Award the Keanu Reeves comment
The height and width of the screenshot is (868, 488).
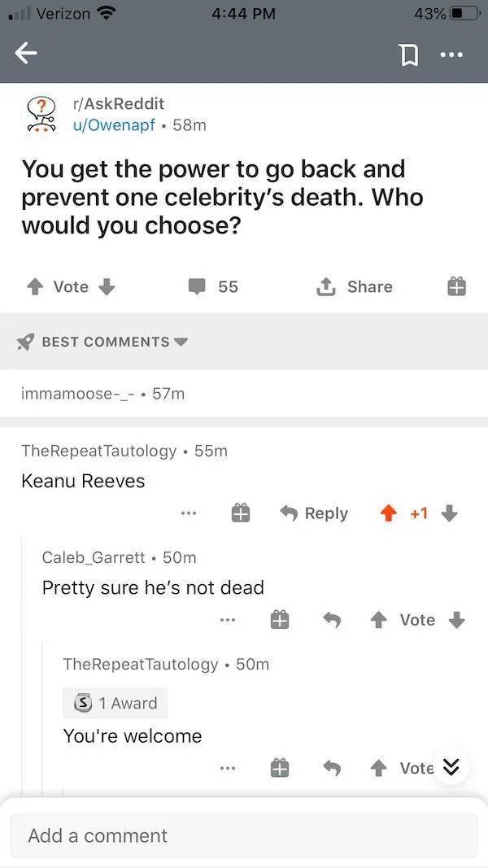point(240,513)
